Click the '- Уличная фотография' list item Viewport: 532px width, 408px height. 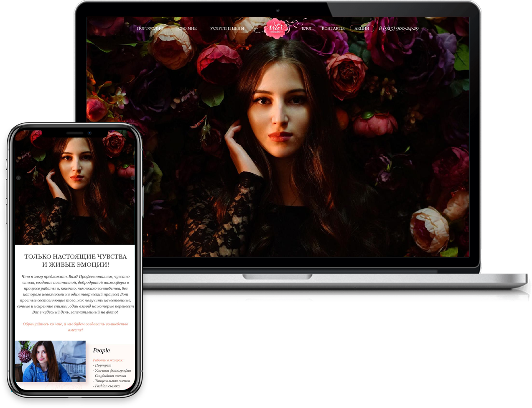tap(112, 370)
